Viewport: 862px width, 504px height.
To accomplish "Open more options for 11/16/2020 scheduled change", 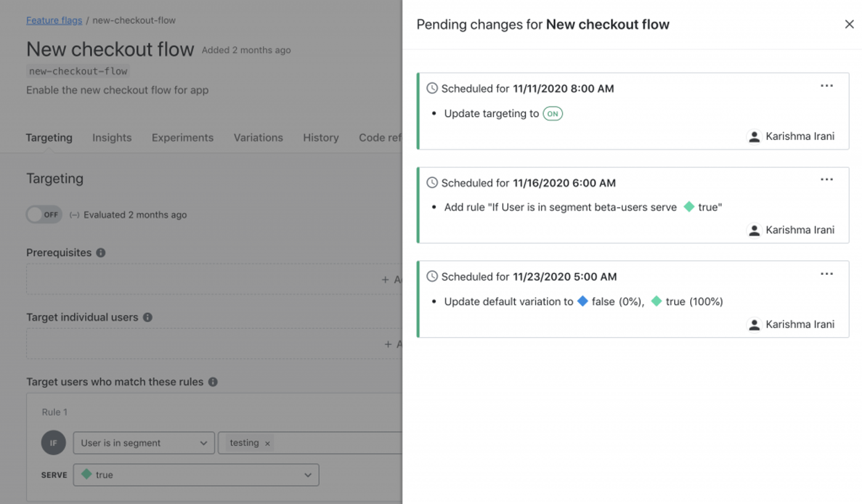I will [826, 180].
